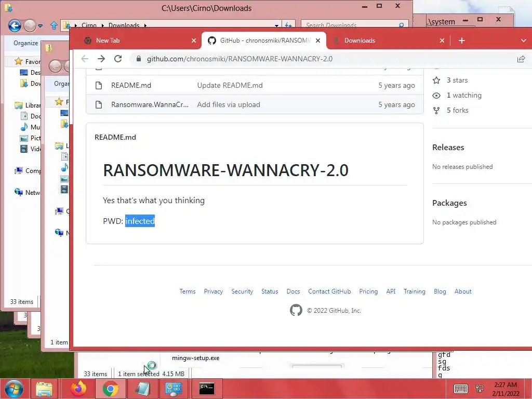The height and width of the screenshot is (399, 532).
Task: Open the Pricing footer link
Action: pyautogui.click(x=368, y=291)
